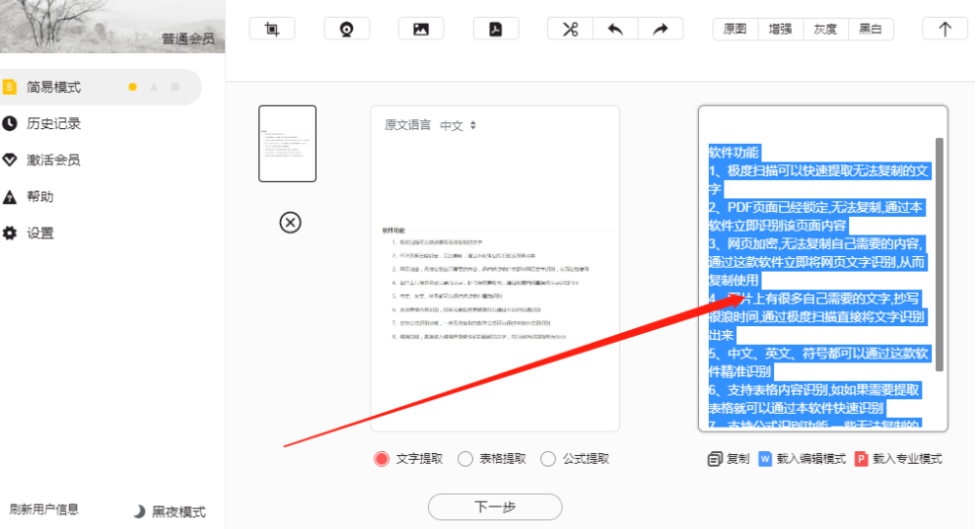The width and height of the screenshot is (980, 529).
Task: Click the undo arrow icon
Action: tap(615, 29)
